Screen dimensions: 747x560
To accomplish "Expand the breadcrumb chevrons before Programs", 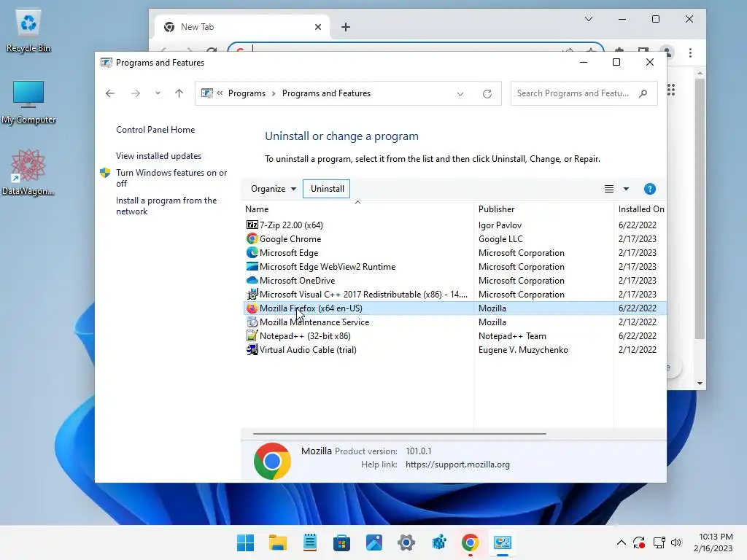I will (220, 93).
